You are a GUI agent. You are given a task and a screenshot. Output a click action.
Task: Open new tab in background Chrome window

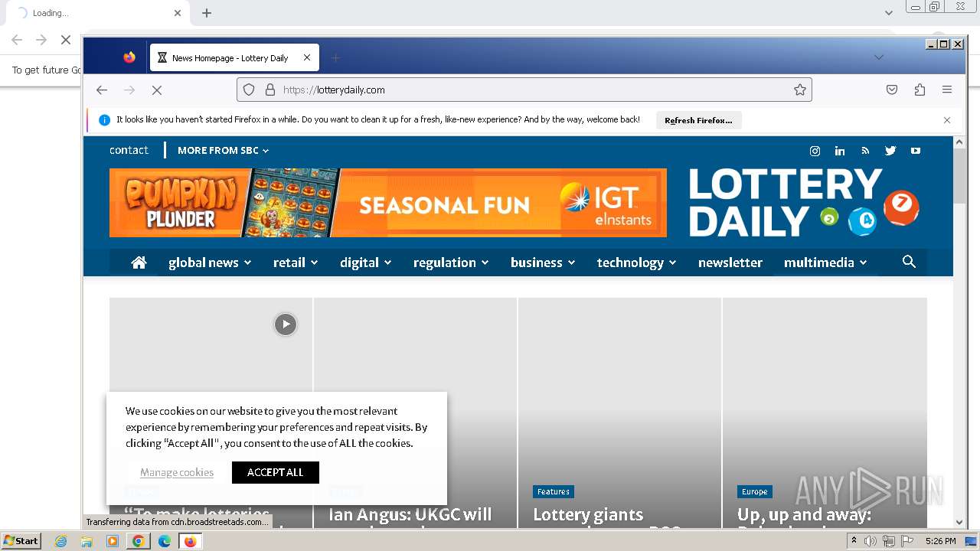[x=207, y=13]
